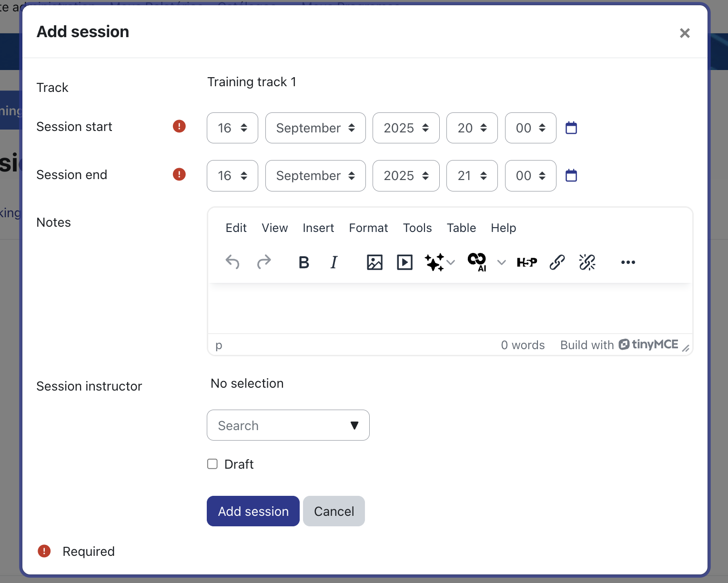728x583 pixels.
Task: Insert an image into Notes
Action: click(x=374, y=262)
